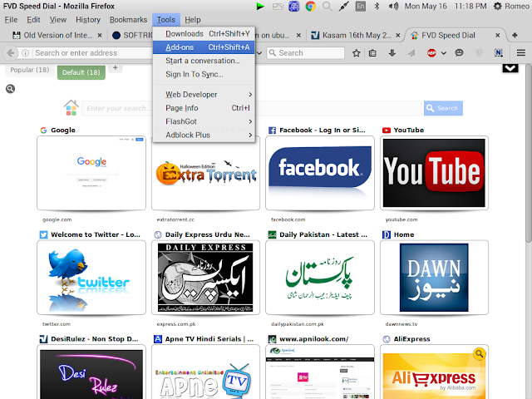532x399 pixels.
Task: Select Start a conversation menu item
Action: 204,61
